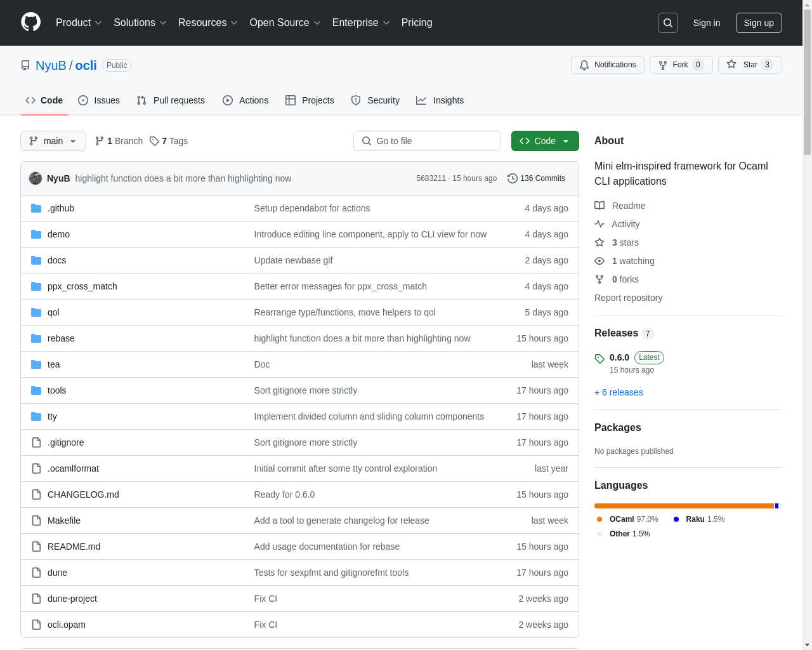
Task: Click the Sign in link
Action: [707, 23]
